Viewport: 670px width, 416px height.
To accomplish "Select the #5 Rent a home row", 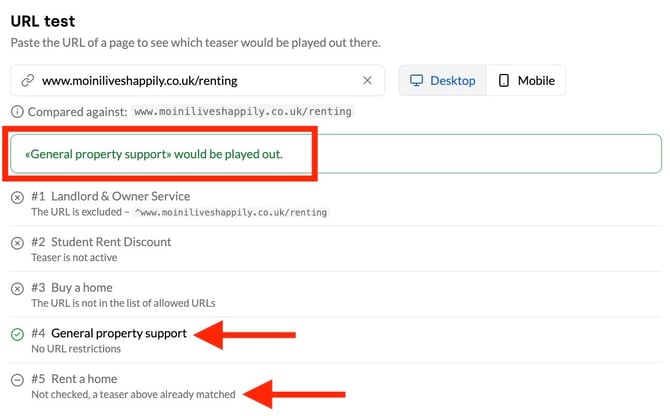I will 336,386.
